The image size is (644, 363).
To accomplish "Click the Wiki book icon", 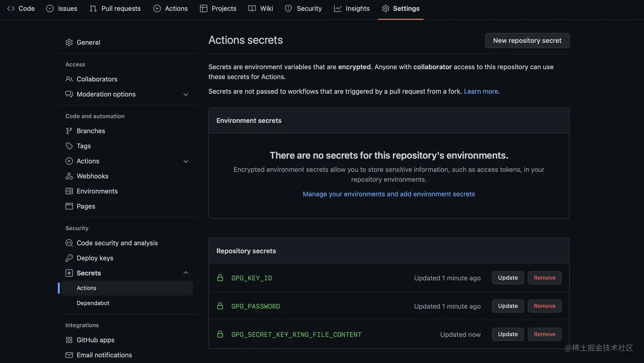I will click(x=252, y=9).
